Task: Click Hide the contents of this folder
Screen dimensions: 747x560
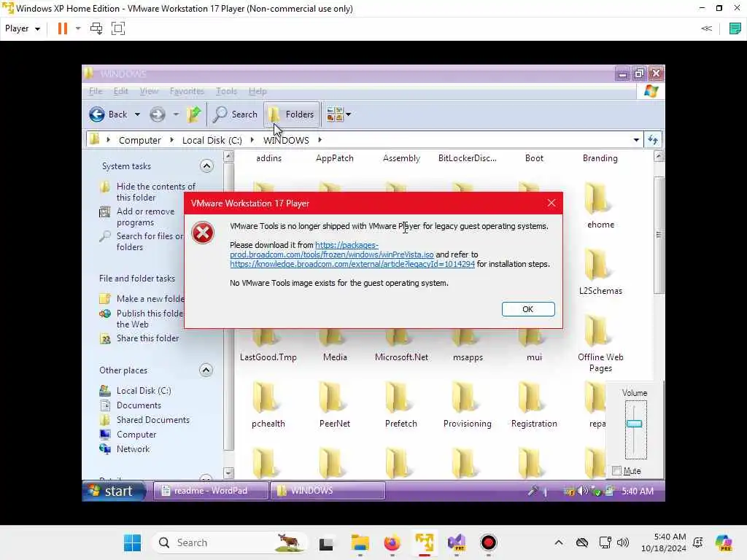Action: 155,192
